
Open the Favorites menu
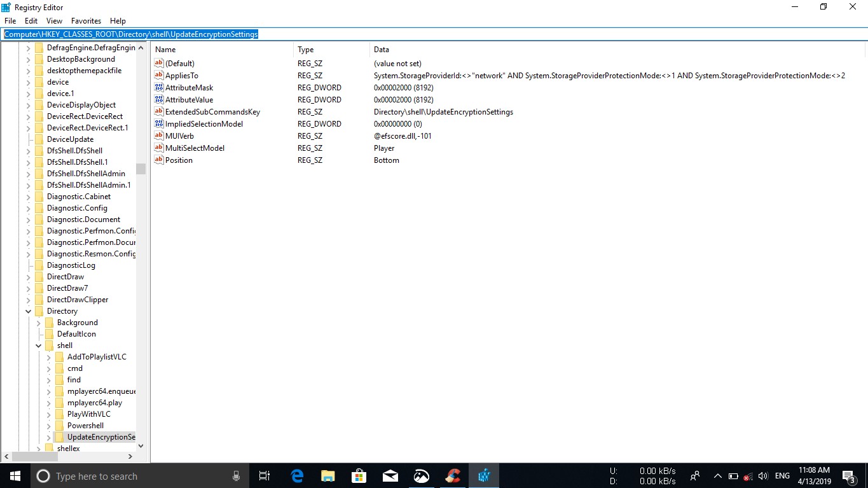pyautogui.click(x=86, y=21)
